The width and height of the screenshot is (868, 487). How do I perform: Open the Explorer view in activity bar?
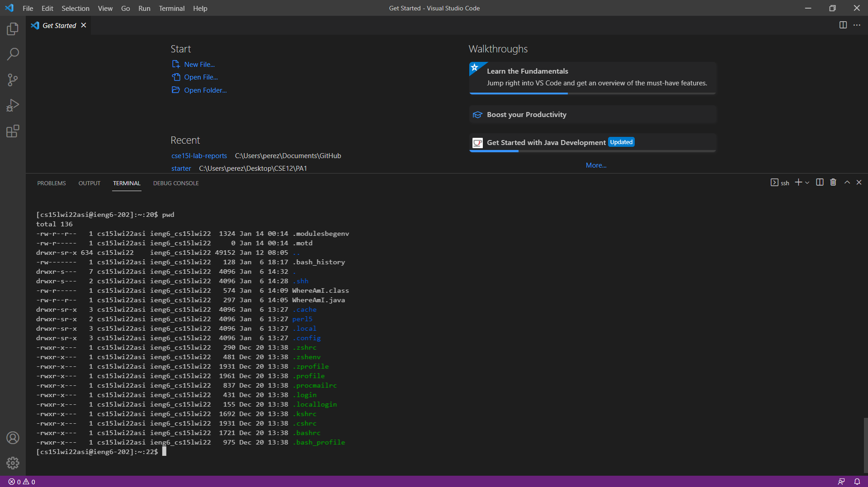tap(13, 29)
